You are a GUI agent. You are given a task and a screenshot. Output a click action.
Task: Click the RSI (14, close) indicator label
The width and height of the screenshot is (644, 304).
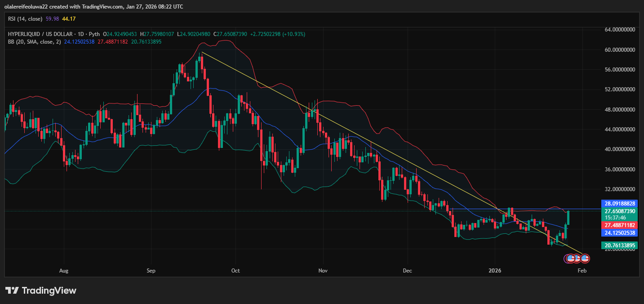pos(25,19)
